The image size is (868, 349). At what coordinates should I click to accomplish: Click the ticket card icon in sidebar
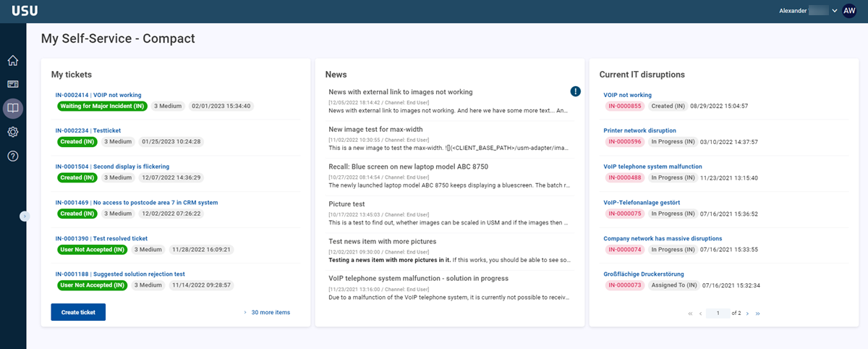(13, 85)
